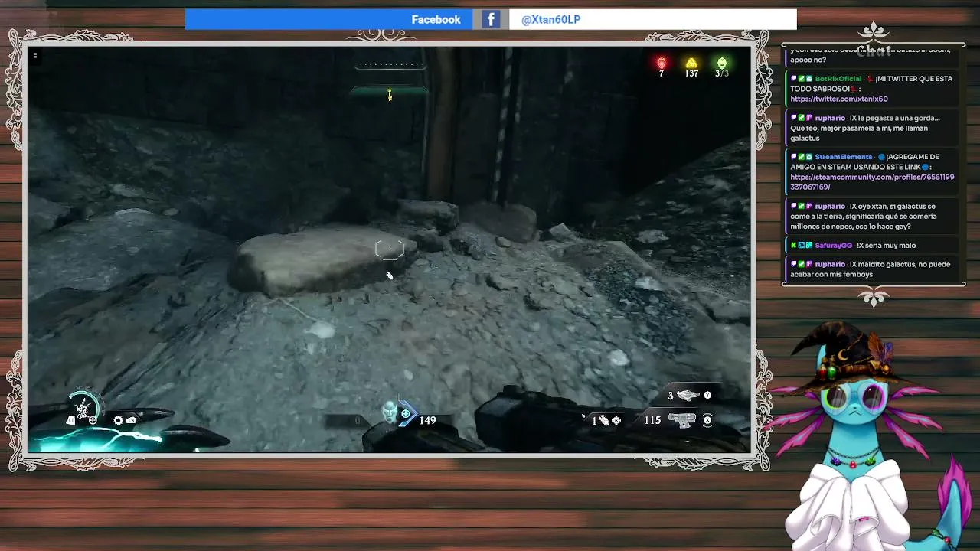Viewport: 980px width, 551px height.
Task: Open the Steam community profile link in chat
Action: click(872, 181)
